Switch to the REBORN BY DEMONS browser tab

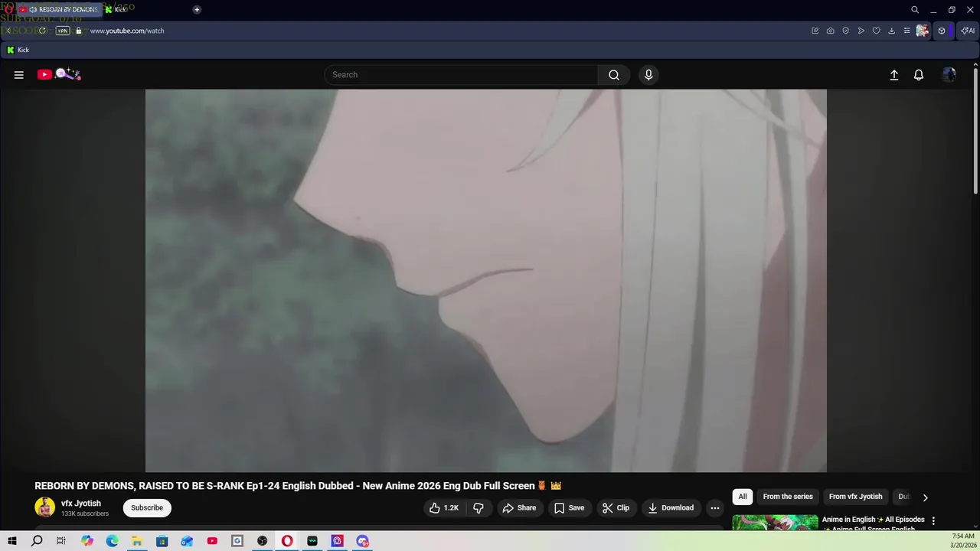63,9
